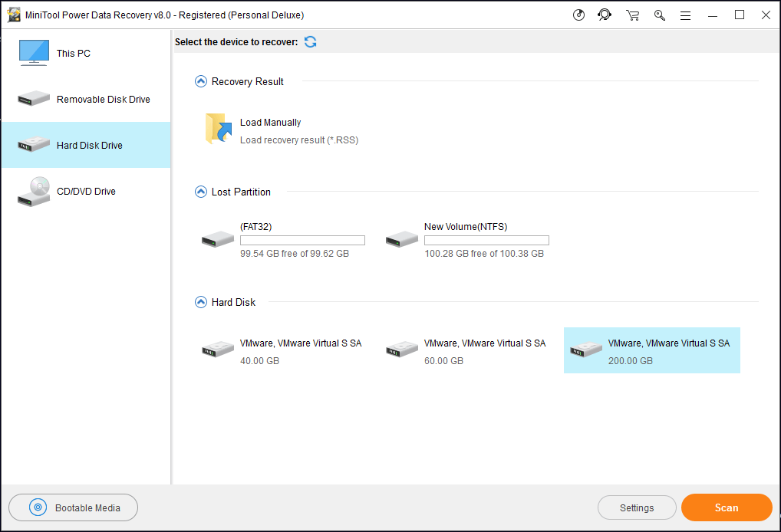Screen dimensions: 781x532
Task: Collapse the Hard Disk section
Action: click(200, 302)
